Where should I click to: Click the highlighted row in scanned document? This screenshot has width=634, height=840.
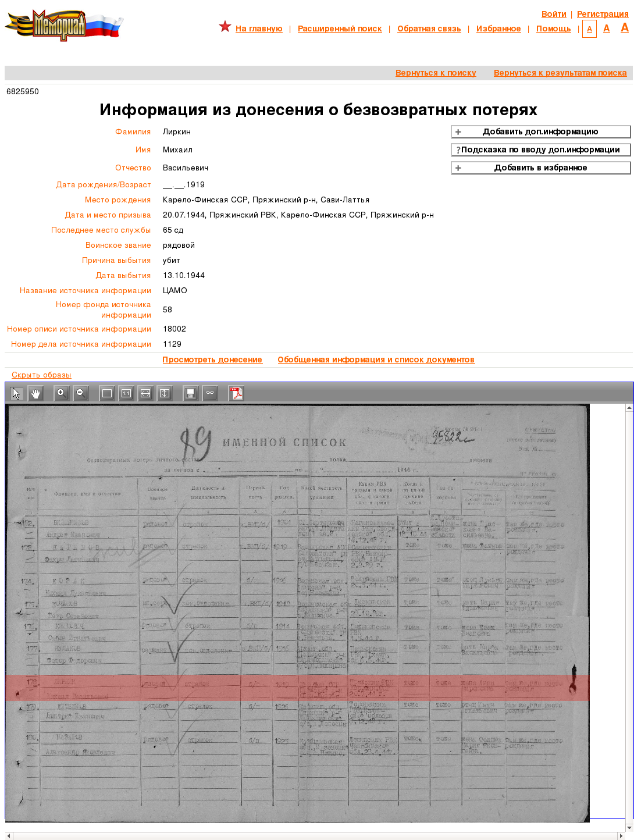(x=297, y=688)
